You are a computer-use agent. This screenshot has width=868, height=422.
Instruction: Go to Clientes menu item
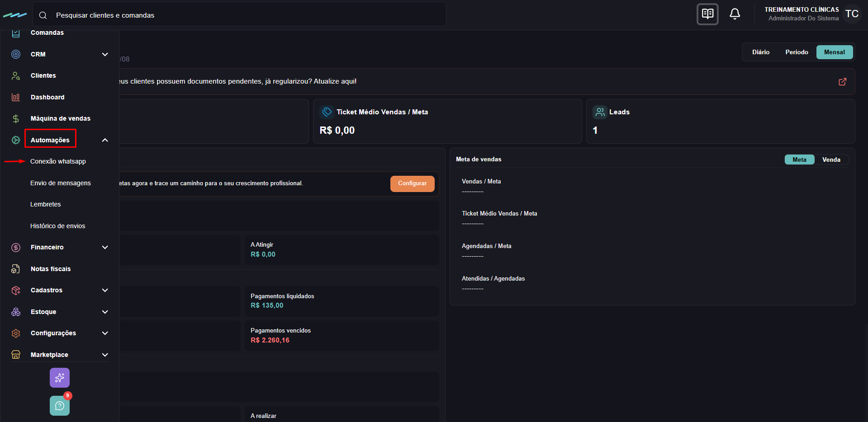click(x=43, y=75)
